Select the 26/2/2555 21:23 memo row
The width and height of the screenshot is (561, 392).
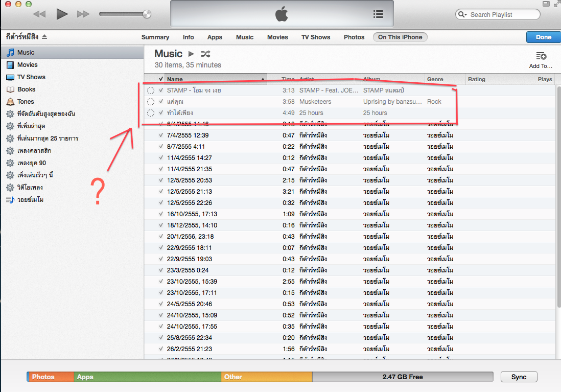pos(349,349)
